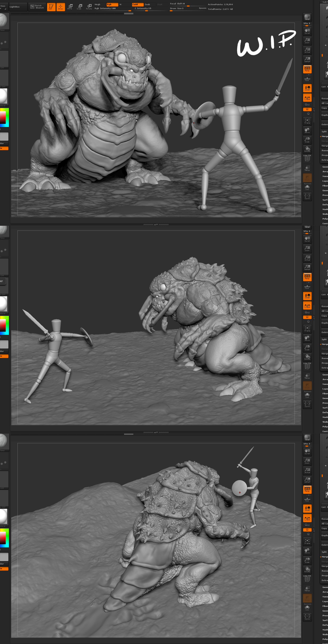The height and width of the screenshot is (644, 328).
Task: Click AAHalf icon in top screenshot shelf
Action: pyautogui.click(x=307, y=60)
